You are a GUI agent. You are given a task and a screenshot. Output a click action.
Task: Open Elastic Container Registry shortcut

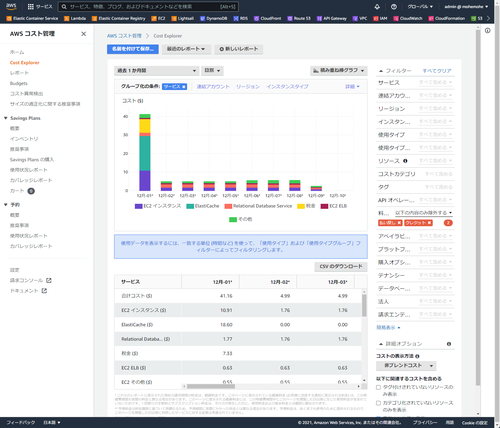click(x=119, y=18)
